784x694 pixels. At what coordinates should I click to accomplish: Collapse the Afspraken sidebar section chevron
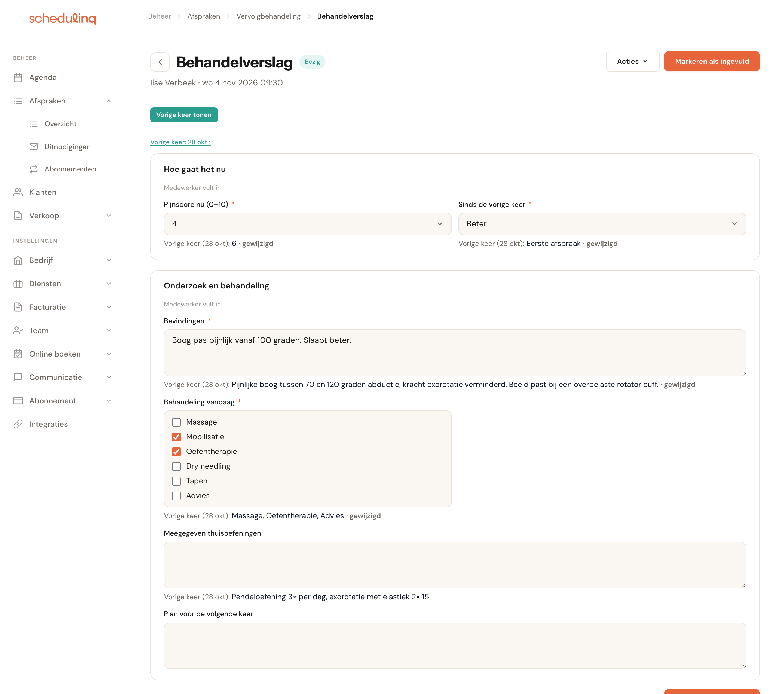(x=109, y=101)
